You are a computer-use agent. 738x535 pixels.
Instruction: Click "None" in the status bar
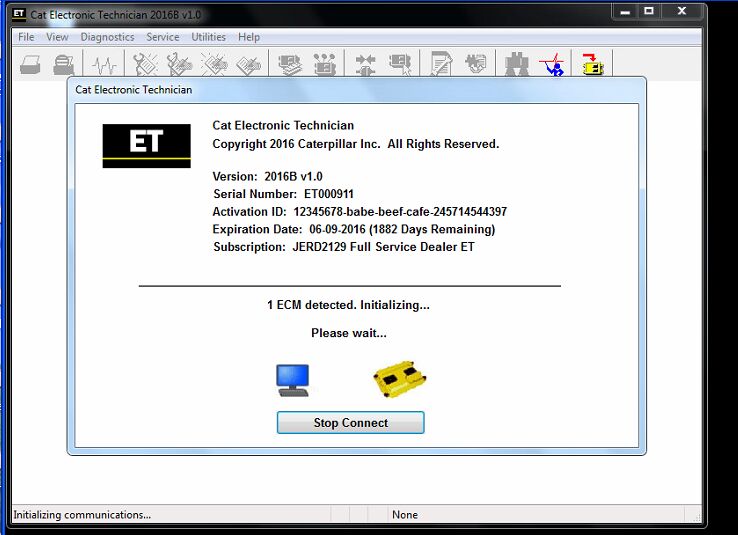tap(405, 515)
